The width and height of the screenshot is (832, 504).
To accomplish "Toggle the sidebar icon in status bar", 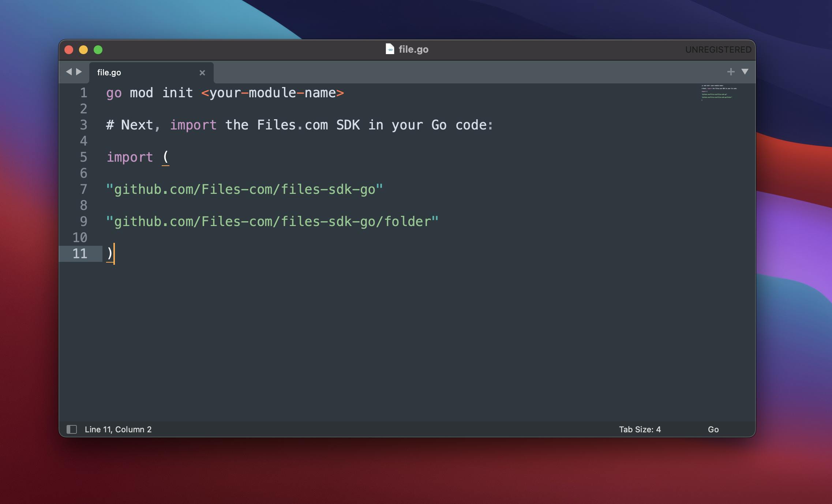I will [x=72, y=429].
